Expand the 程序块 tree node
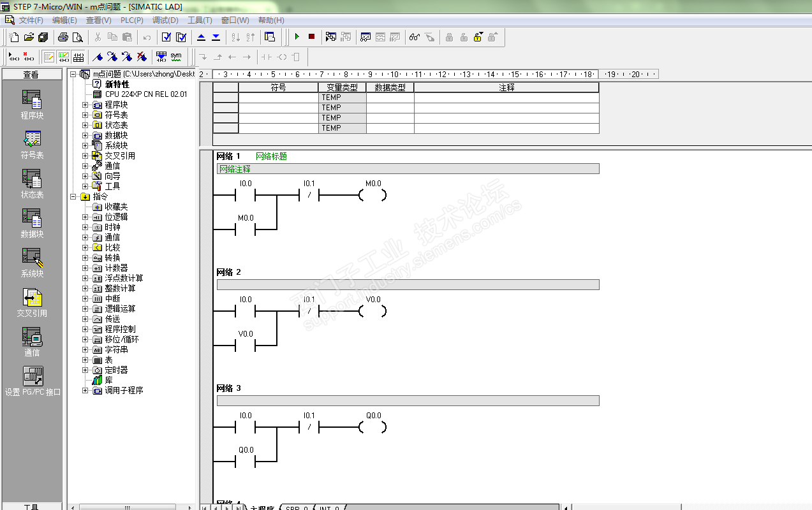The image size is (812, 510). (85, 105)
